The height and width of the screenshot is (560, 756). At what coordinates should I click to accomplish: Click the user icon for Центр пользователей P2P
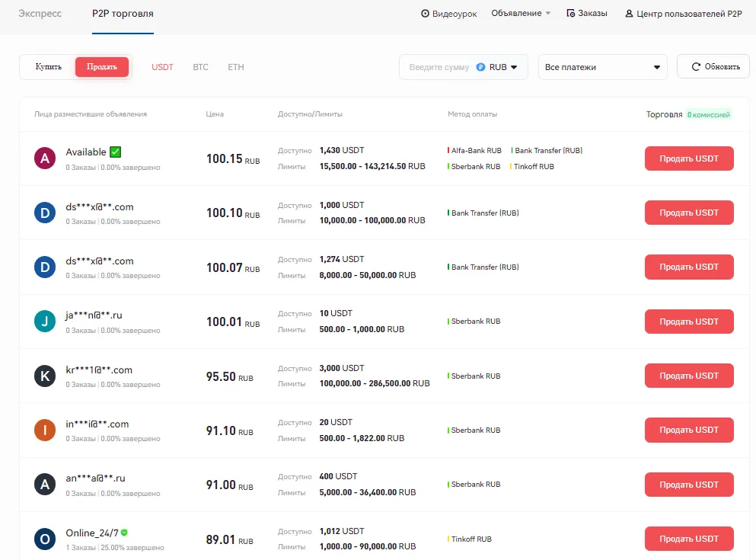coord(629,14)
